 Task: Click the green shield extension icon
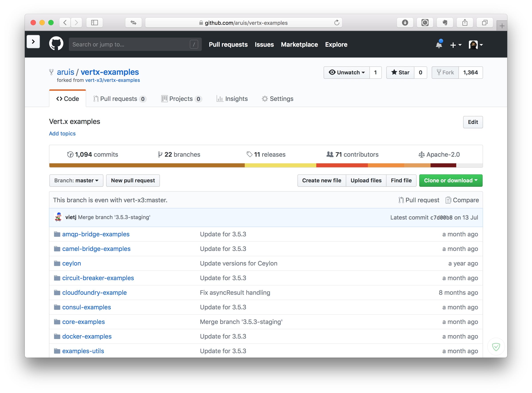click(x=496, y=347)
